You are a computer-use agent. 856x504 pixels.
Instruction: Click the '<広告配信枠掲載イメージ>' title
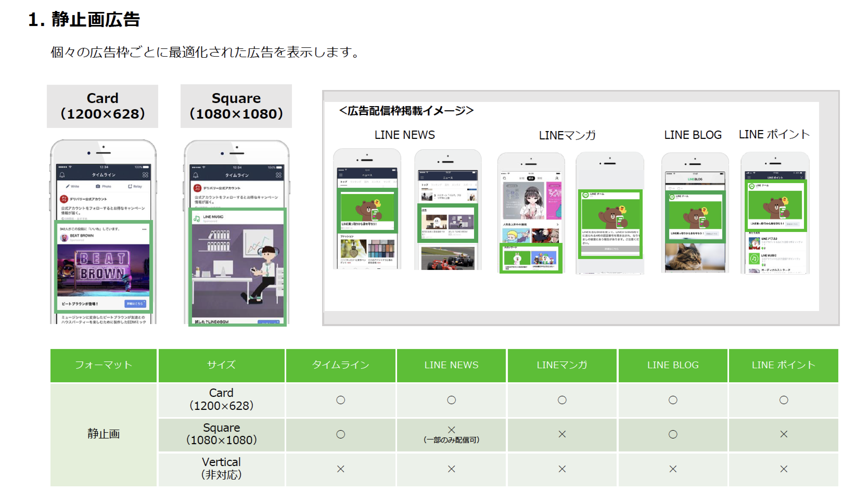(x=406, y=111)
